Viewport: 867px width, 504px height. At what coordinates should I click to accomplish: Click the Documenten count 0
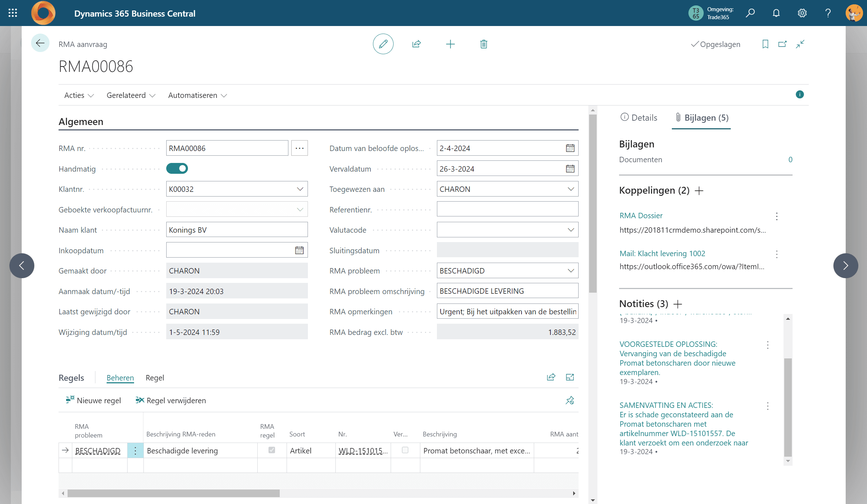(790, 160)
